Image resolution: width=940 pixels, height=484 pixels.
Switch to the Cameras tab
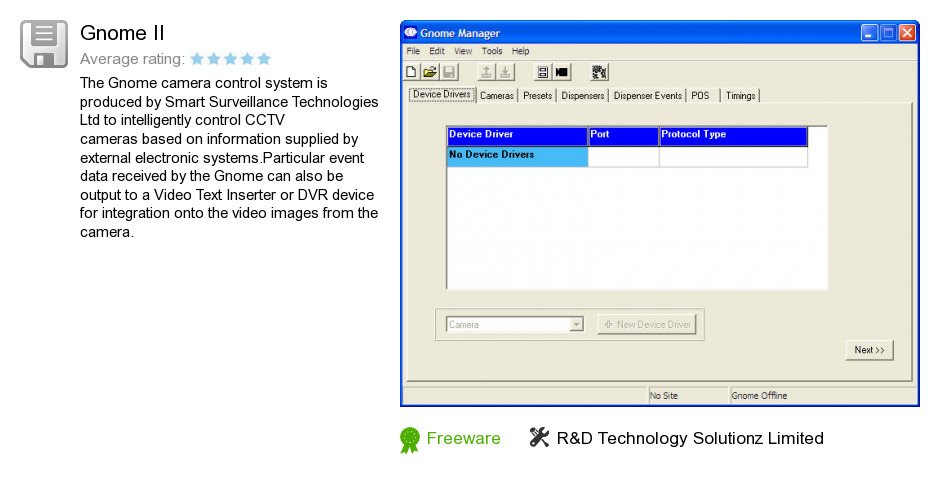pos(497,95)
